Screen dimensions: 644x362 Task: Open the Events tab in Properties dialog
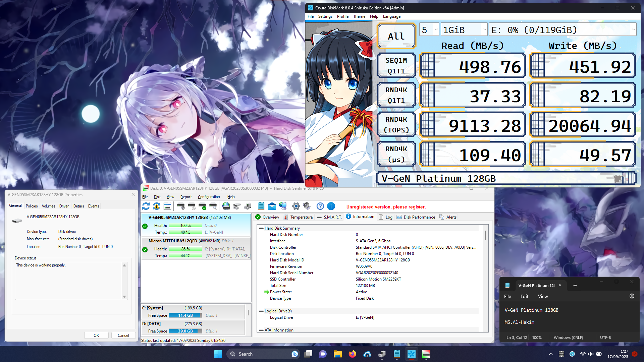pos(94,206)
